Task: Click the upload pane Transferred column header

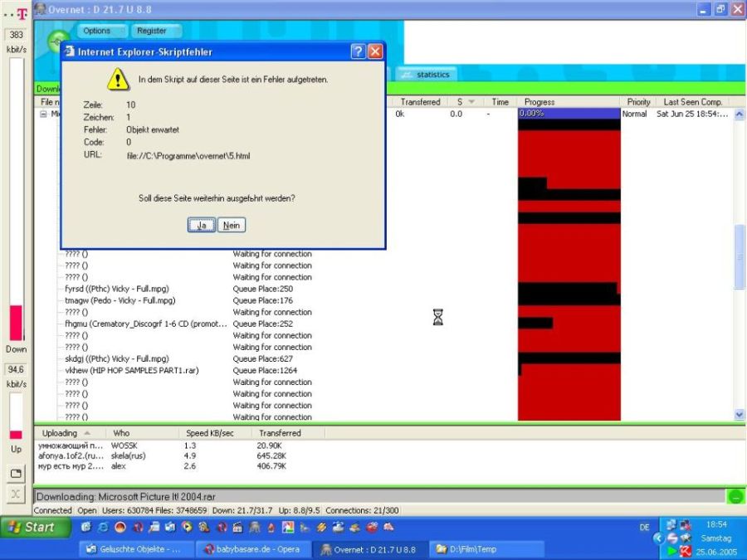Action: tap(288, 433)
